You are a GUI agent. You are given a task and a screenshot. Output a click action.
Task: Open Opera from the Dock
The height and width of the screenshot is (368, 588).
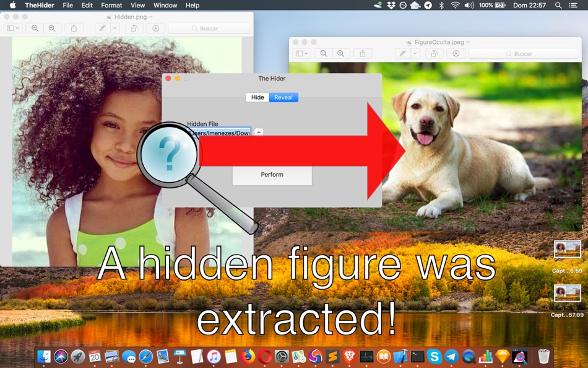point(265,356)
